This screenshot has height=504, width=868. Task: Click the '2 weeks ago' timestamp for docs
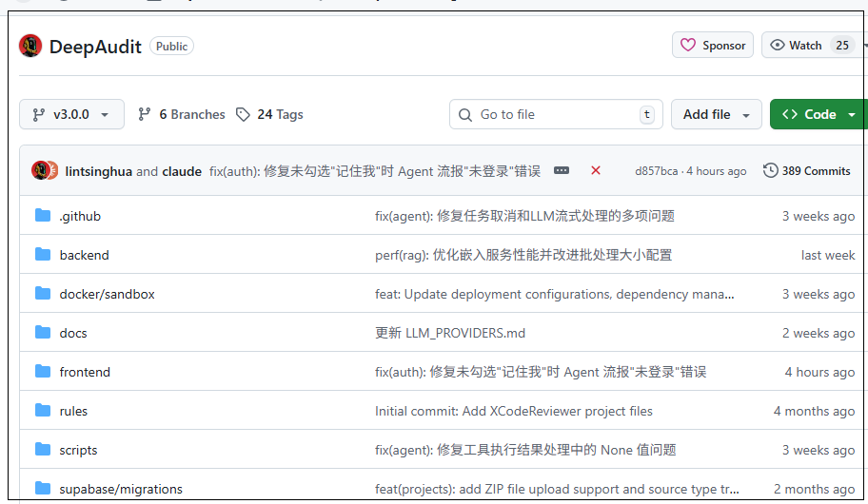819,333
